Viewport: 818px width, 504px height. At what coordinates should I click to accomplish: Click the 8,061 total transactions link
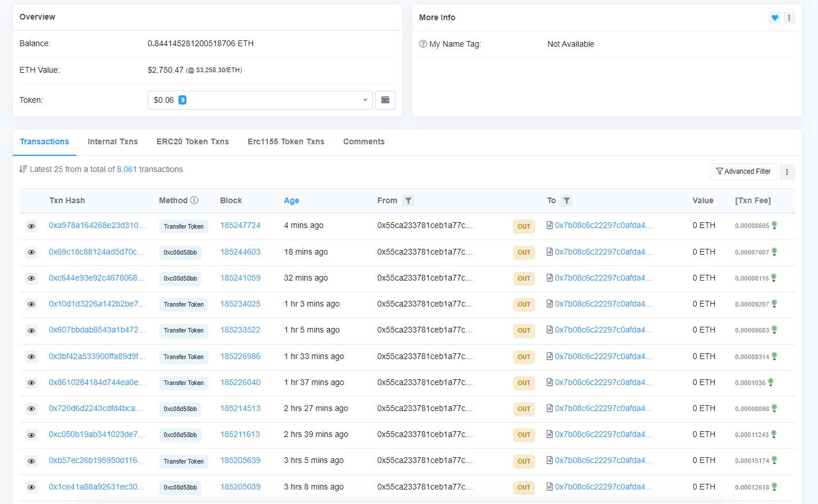[x=126, y=169]
